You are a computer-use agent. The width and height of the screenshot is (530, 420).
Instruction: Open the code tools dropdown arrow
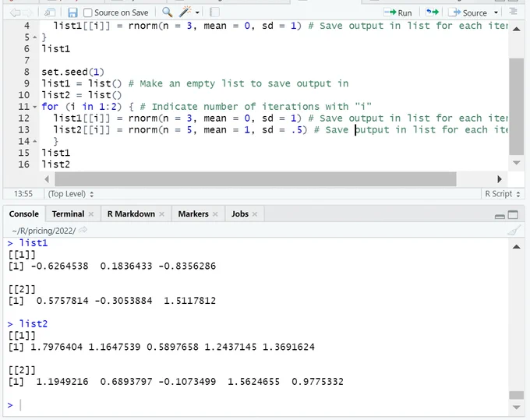coord(197,12)
